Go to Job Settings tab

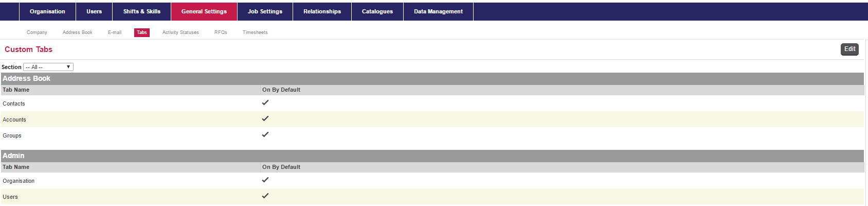click(265, 11)
